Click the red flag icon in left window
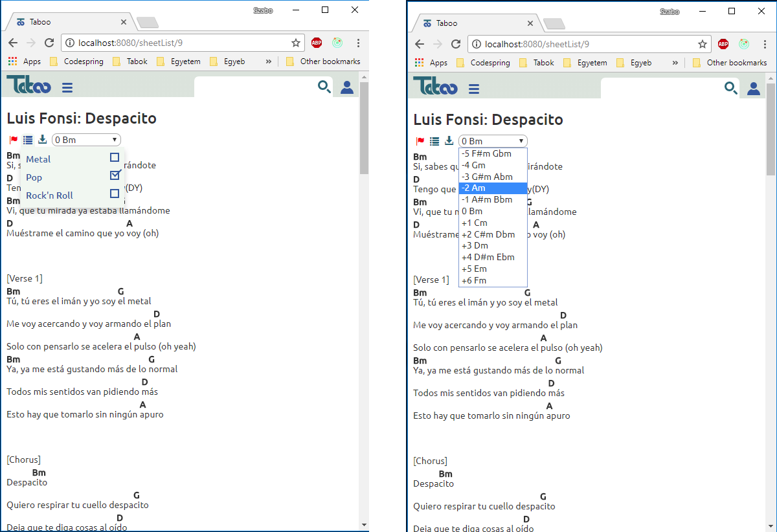 tap(14, 140)
